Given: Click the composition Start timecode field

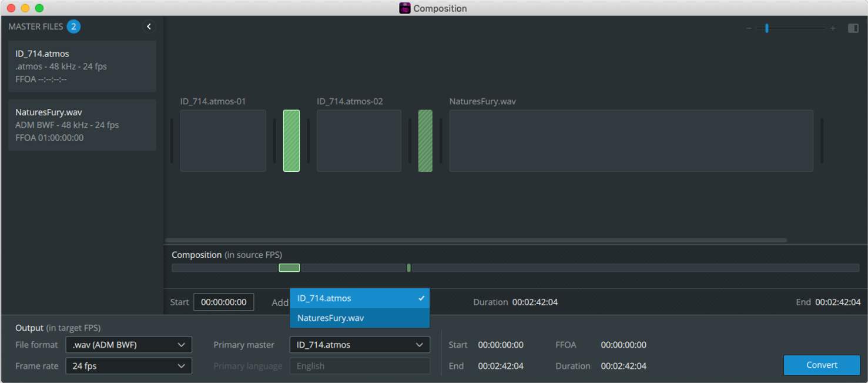Looking at the screenshot, I should [x=223, y=302].
